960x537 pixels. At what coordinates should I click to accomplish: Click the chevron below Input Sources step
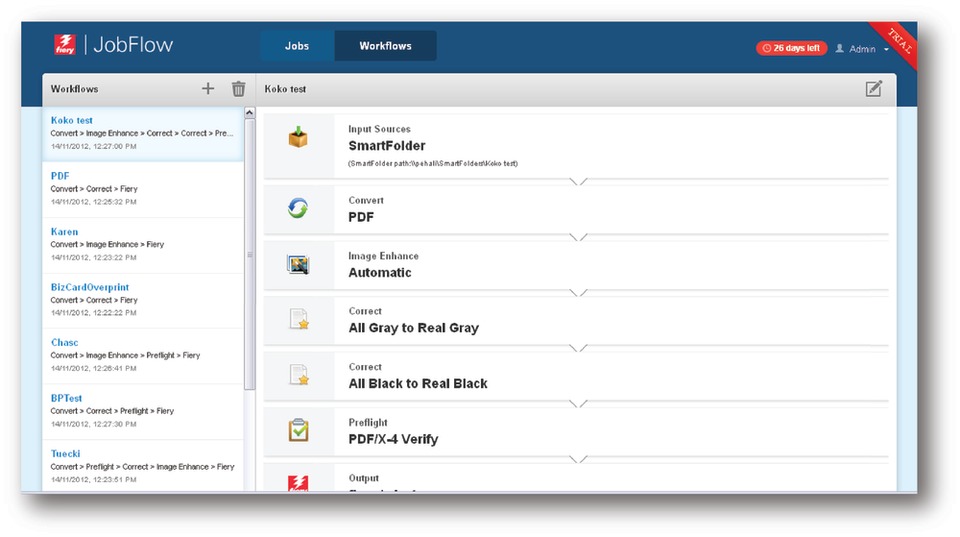pos(578,181)
